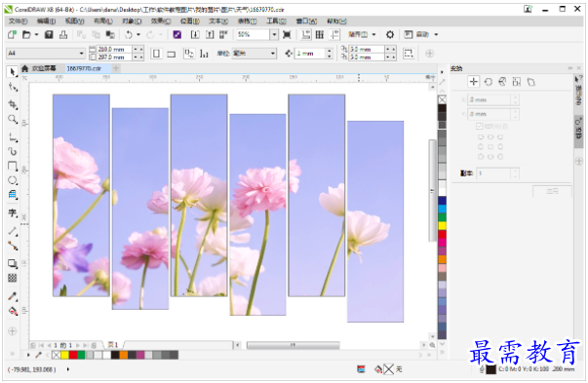This screenshot has height=383, width=588.
Task: Open the A4 page size dropdown
Action: [x=46, y=54]
